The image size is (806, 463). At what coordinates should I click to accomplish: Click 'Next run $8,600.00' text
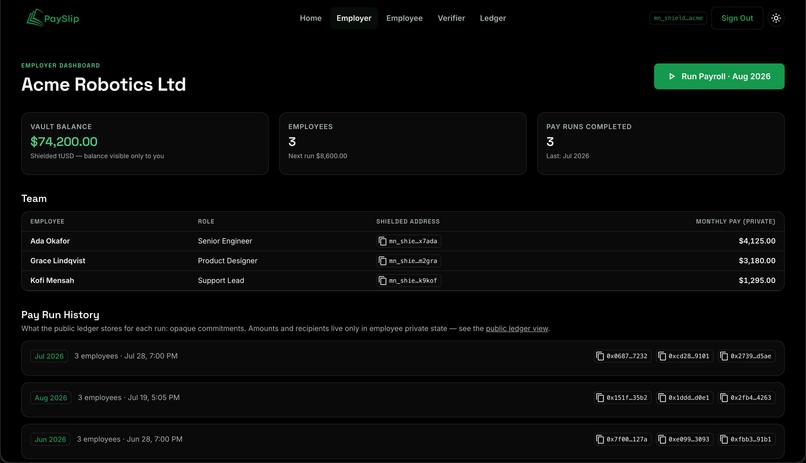tap(317, 156)
